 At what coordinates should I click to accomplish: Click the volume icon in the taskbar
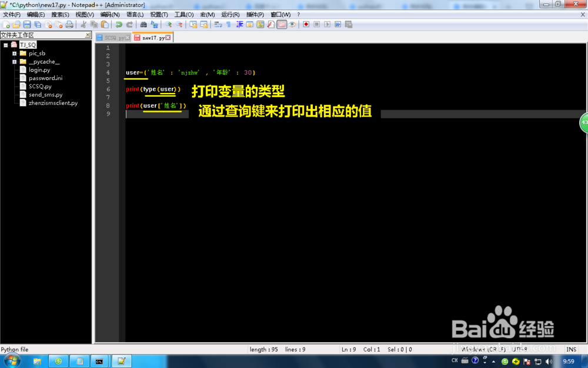[549, 361]
